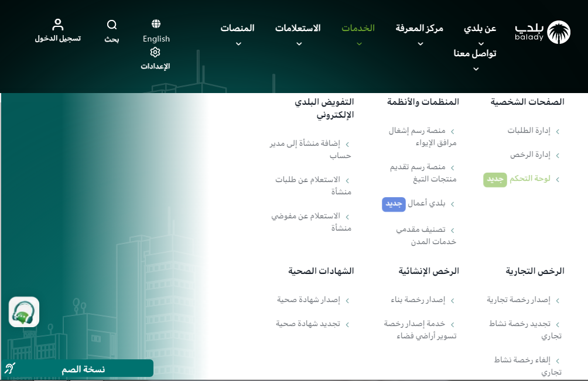Screen dimensions: 588x381
Task: Click the الشهادات الصحية heading
Action: point(321,271)
